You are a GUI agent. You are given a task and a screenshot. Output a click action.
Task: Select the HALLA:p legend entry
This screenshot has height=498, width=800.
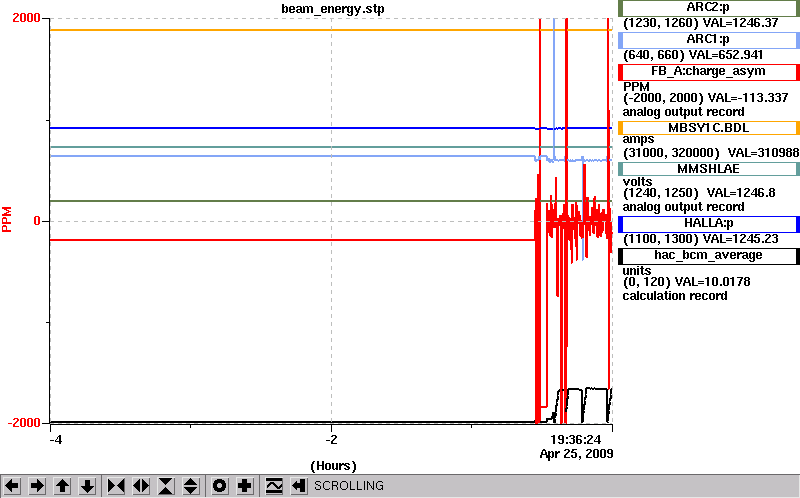[x=708, y=224]
